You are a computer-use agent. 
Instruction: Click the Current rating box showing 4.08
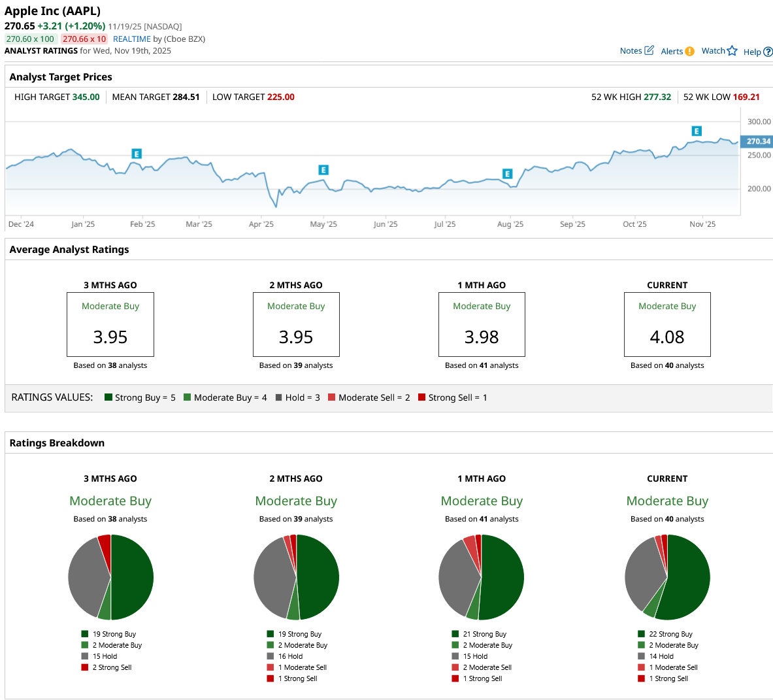coord(667,324)
